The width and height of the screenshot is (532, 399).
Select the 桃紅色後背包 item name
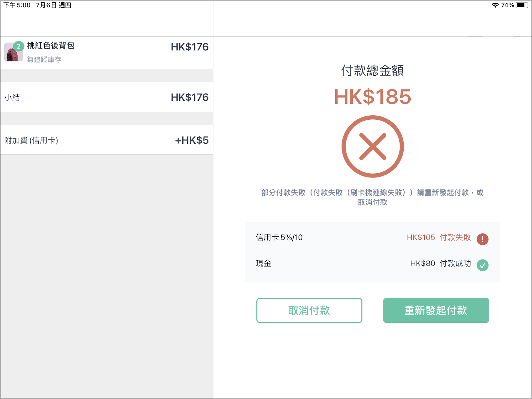pyautogui.click(x=51, y=46)
